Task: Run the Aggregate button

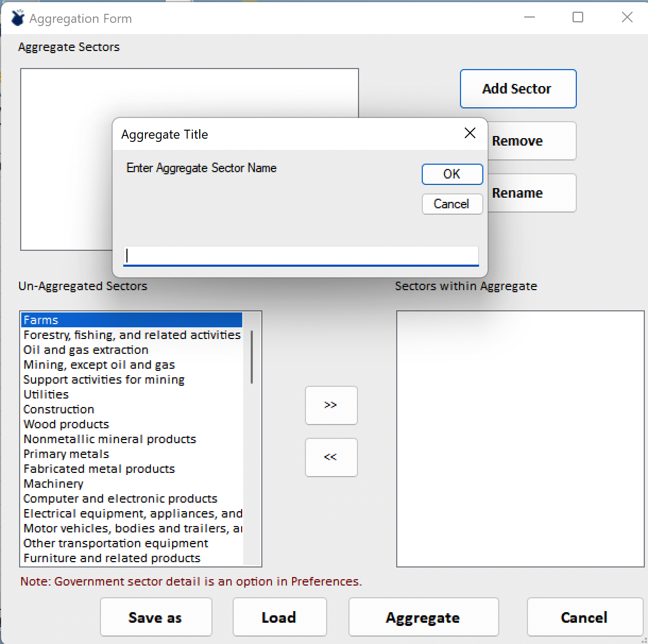Action: tap(423, 617)
